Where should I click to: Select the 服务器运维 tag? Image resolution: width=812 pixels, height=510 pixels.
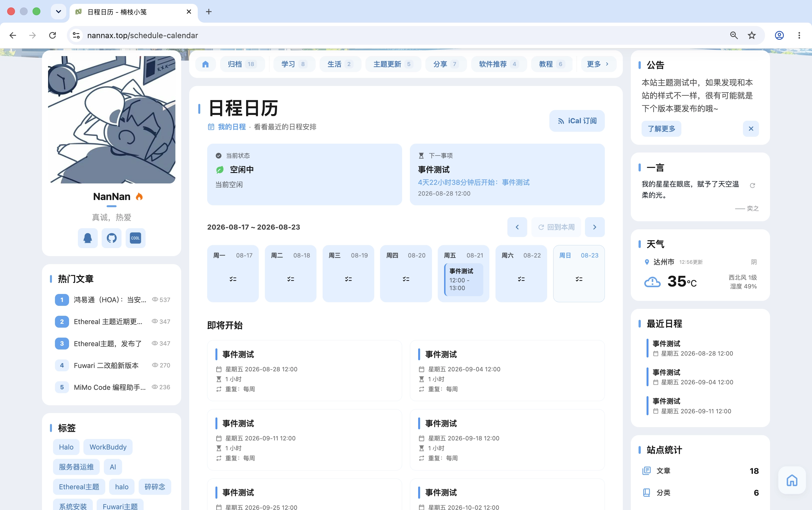pyautogui.click(x=76, y=467)
